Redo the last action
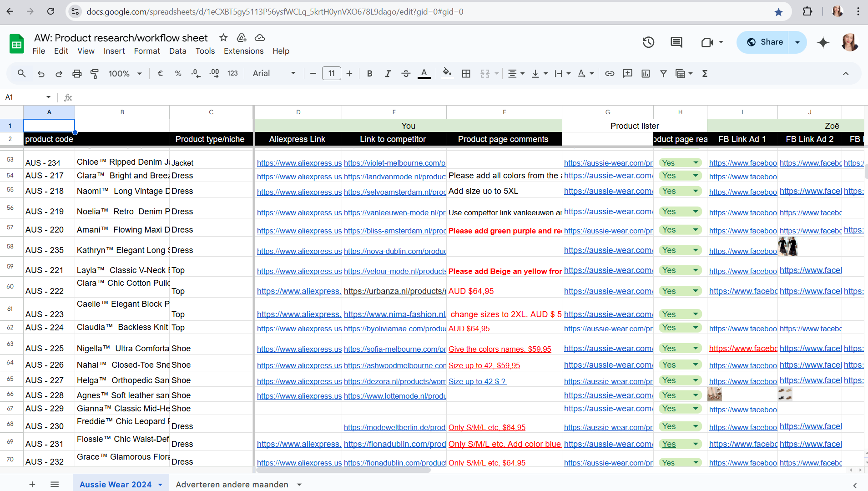 tap(59, 73)
